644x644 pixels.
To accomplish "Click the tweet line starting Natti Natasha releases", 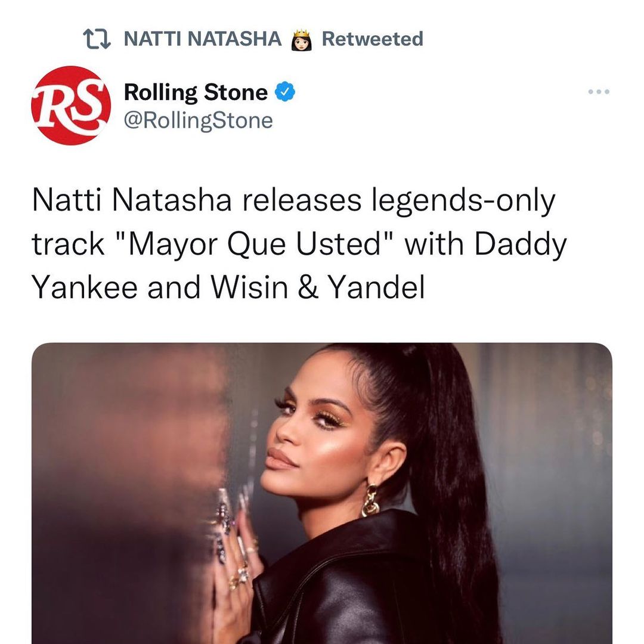I will tap(293, 202).
